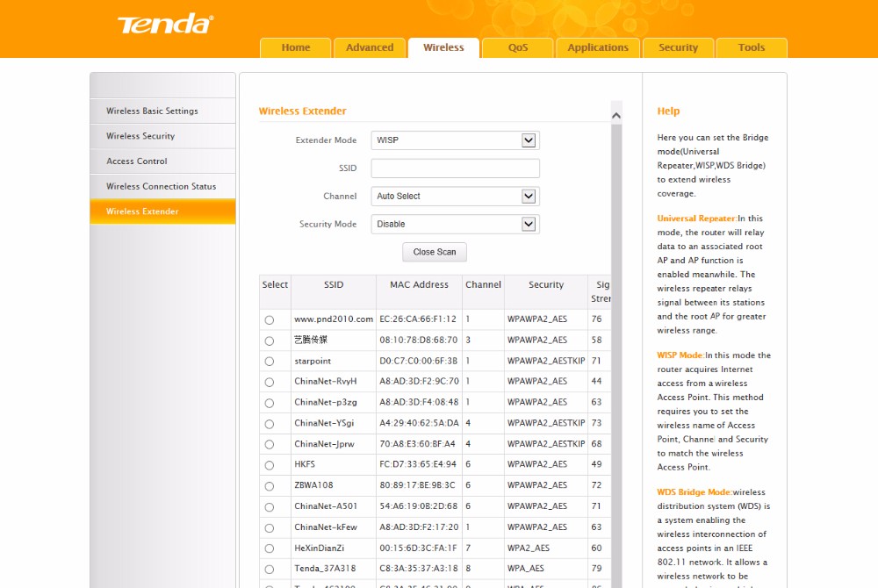Pick the ZBWA108 network radio button
The image size is (878, 588).
click(x=269, y=485)
